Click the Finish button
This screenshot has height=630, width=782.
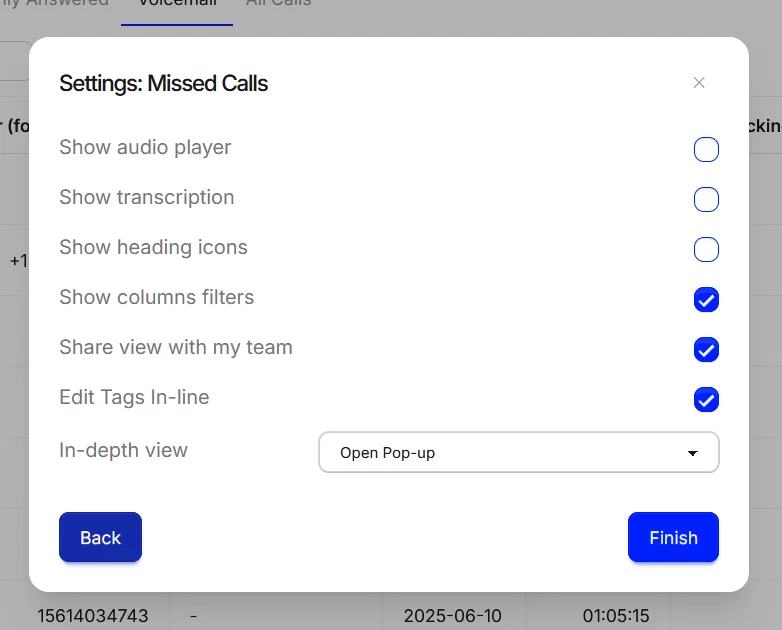pyautogui.click(x=673, y=537)
